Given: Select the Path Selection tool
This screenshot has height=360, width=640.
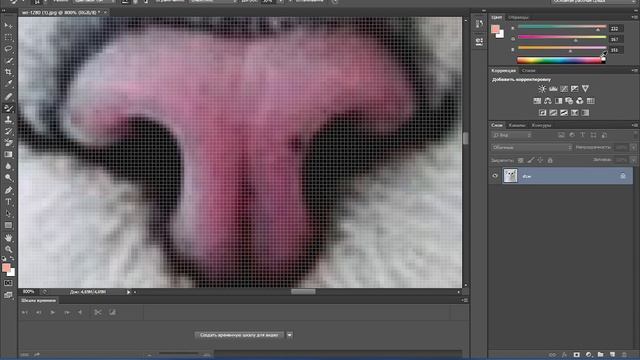Looking at the screenshot, I should click(x=8, y=213).
